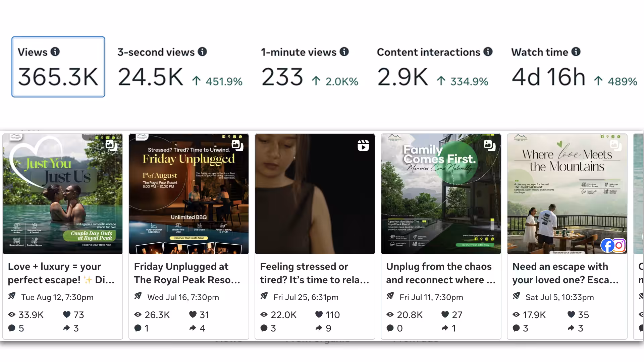Click the heart likes icon showing 27
Screen dimensions: 644x362
(445, 314)
